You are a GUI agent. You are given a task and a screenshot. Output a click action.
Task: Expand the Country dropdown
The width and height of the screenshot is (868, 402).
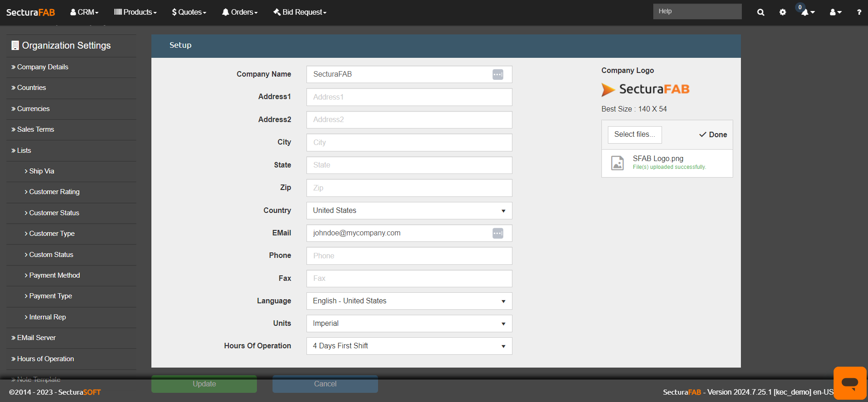coord(409,211)
